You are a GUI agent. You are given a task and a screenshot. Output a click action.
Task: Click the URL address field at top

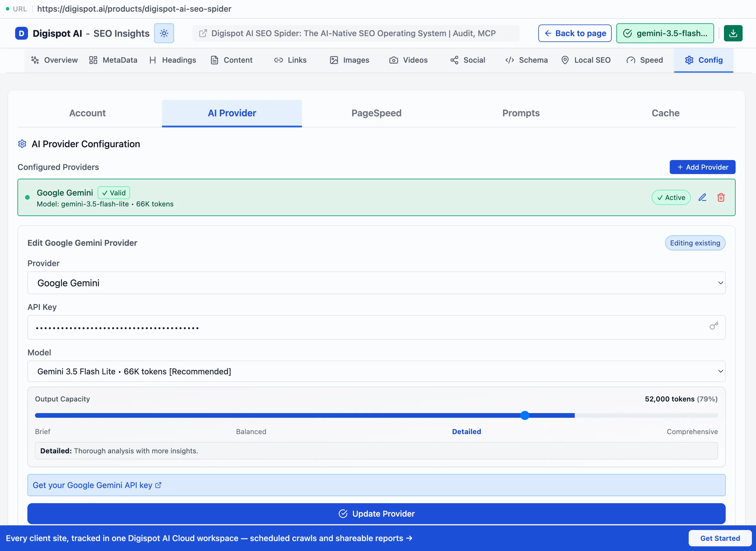[x=134, y=9]
